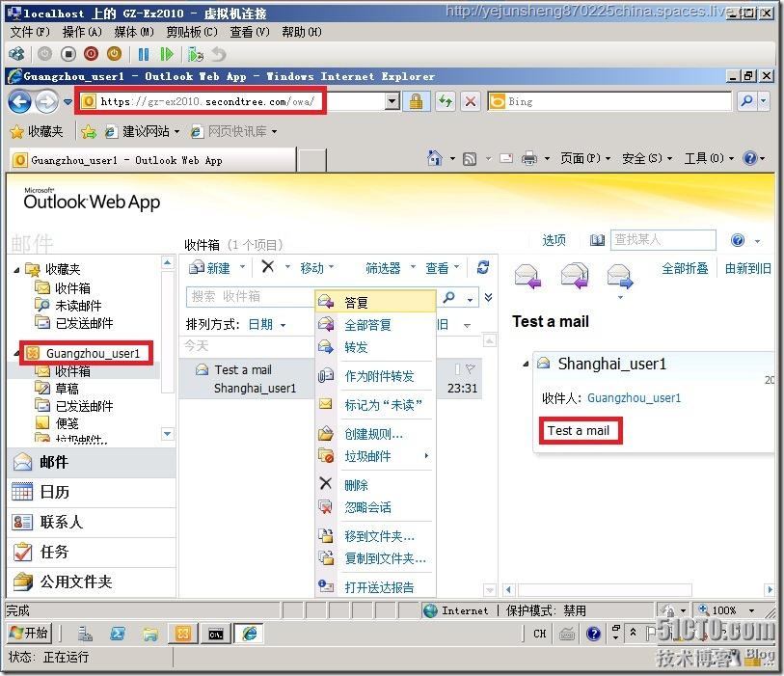Viewport: 784px width, 676px height.
Task: Click the search magnifier in inbox search box
Action: (449, 297)
